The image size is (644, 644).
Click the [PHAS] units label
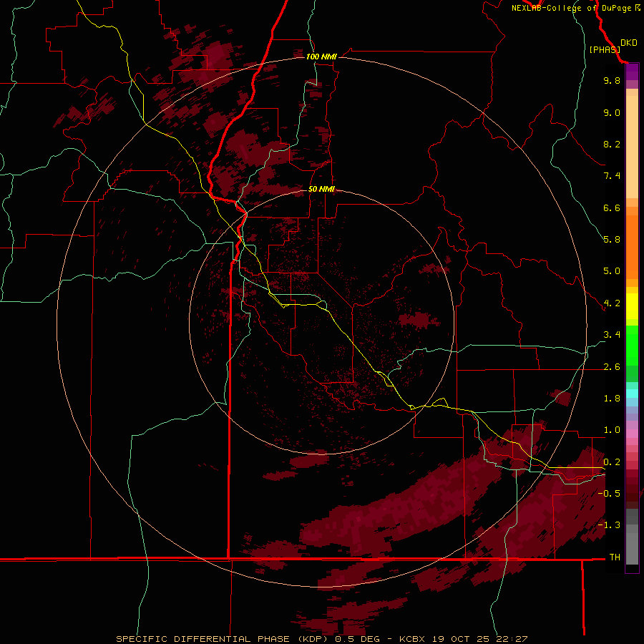(x=605, y=49)
